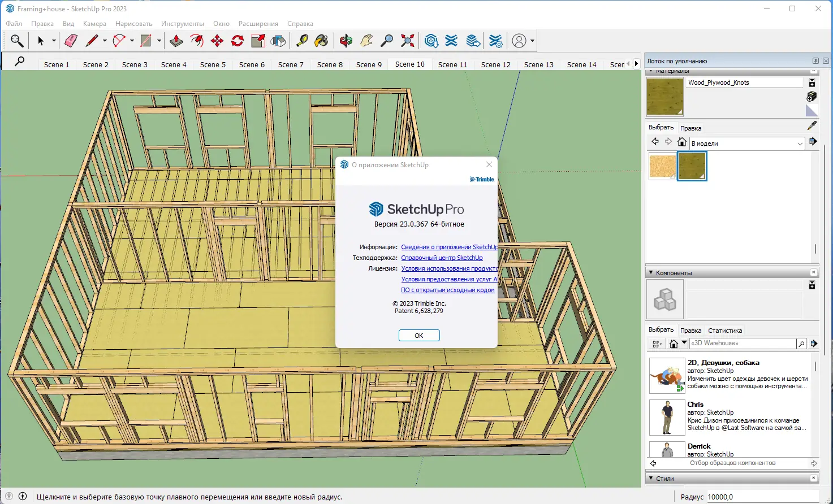Open 'Справочный центр SketchUp' link
Viewport: 833px width, 504px height.
442,258
